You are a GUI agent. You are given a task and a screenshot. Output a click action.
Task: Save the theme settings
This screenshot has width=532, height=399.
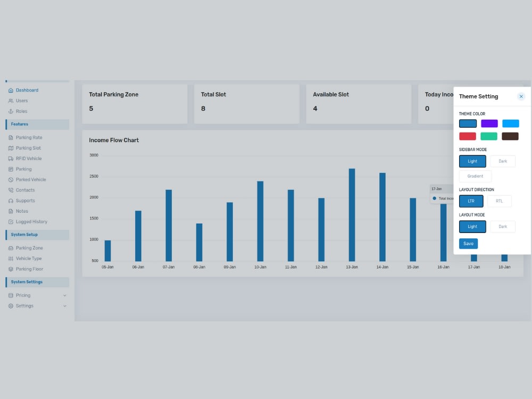pyautogui.click(x=468, y=244)
